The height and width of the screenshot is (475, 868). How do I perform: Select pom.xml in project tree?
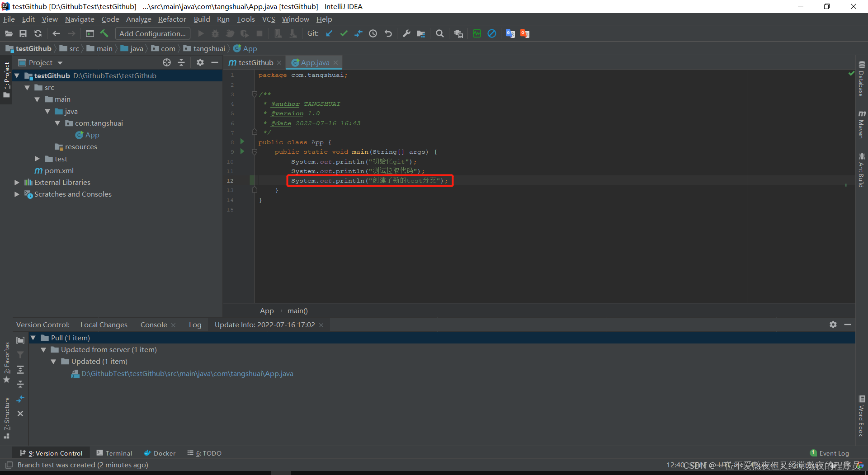[59, 170]
